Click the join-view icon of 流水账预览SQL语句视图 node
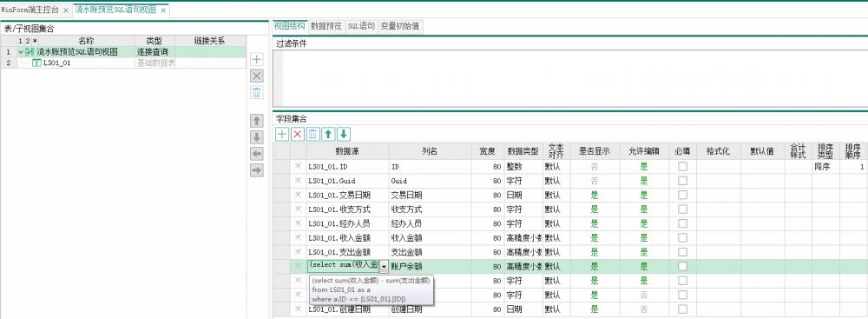The width and height of the screenshot is (868, 319). point(30,51)
